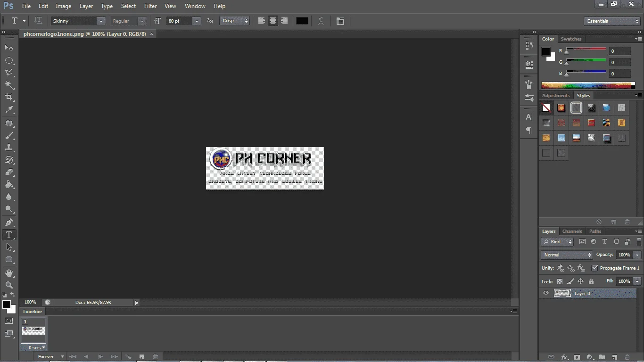Open the Normal blend mode dropdown
This screenshot has width=644, height=362.
click(567, 255)
